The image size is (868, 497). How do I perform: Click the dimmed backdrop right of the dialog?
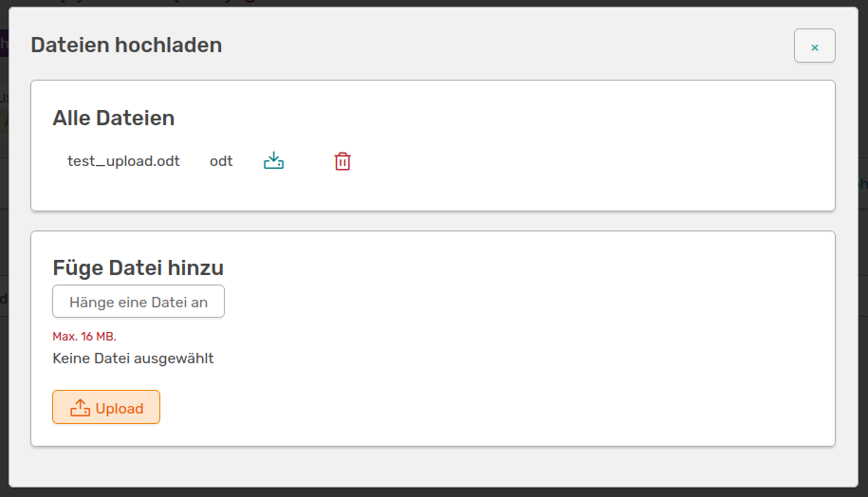863,285
